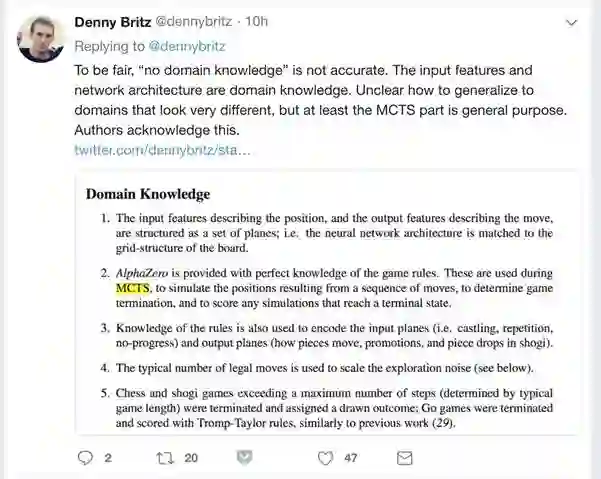Click the Domain Knowledge heading in the image
The image size is (601, 479).
click(x=147, y=193)
